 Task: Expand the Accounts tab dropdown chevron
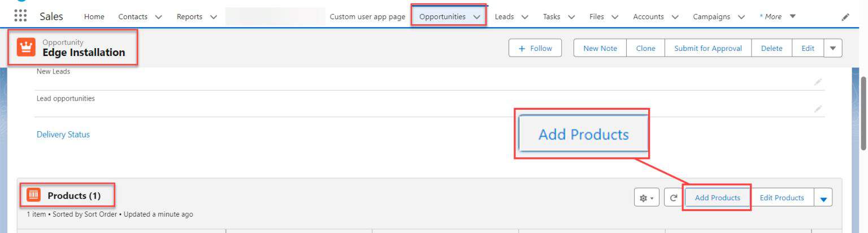(675, 17)
